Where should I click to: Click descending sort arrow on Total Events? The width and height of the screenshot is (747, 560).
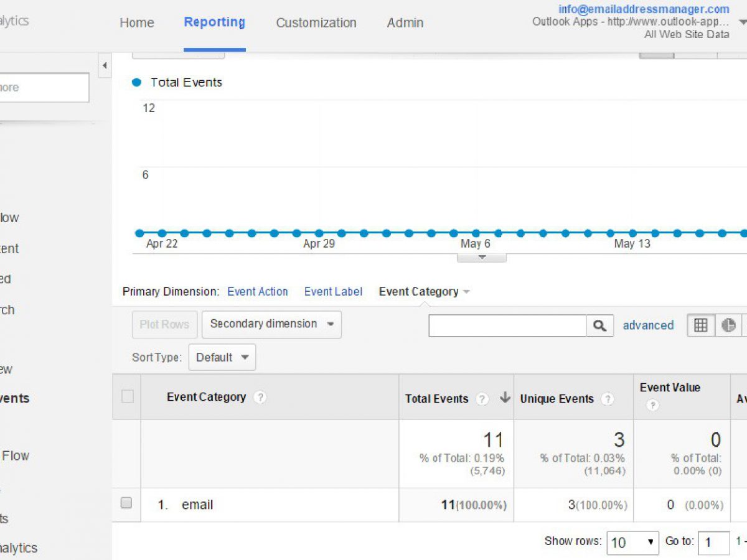[x=505, y=399]
